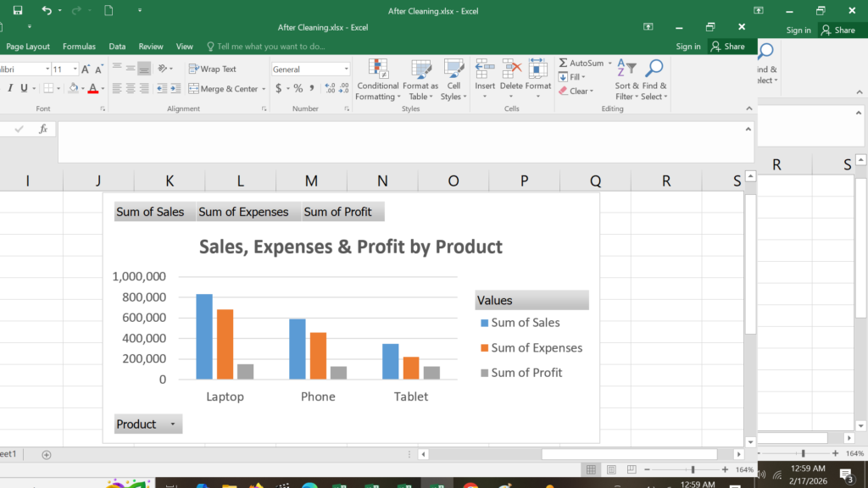The image size is (868, 488).
Task: Toggle Wrap Text on selected cells
Action: 213,69
